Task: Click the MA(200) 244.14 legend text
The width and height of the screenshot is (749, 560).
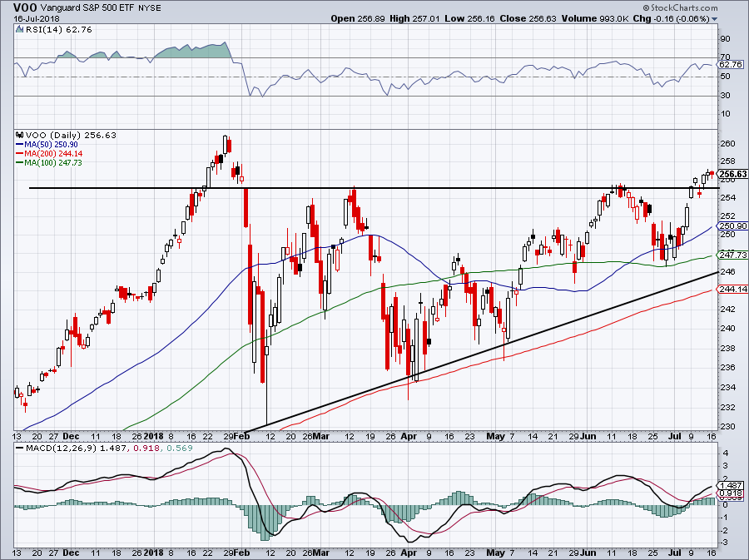Action: point(53,154)
